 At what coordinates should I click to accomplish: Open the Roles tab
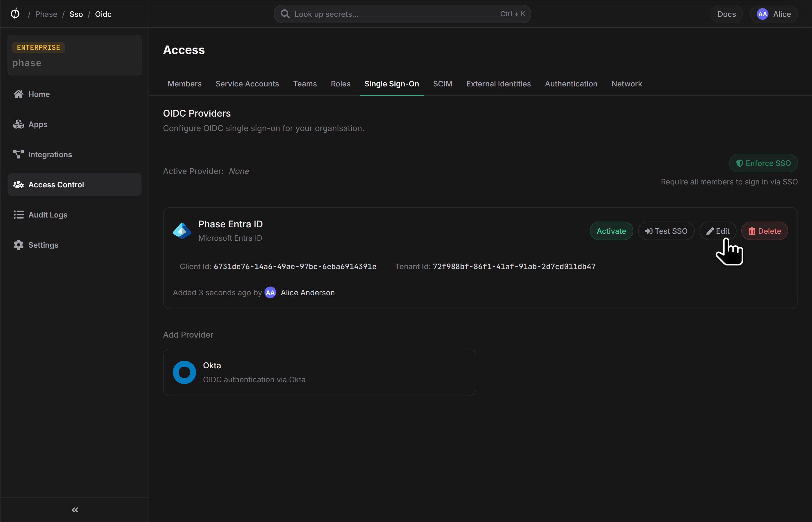[340, 84]
